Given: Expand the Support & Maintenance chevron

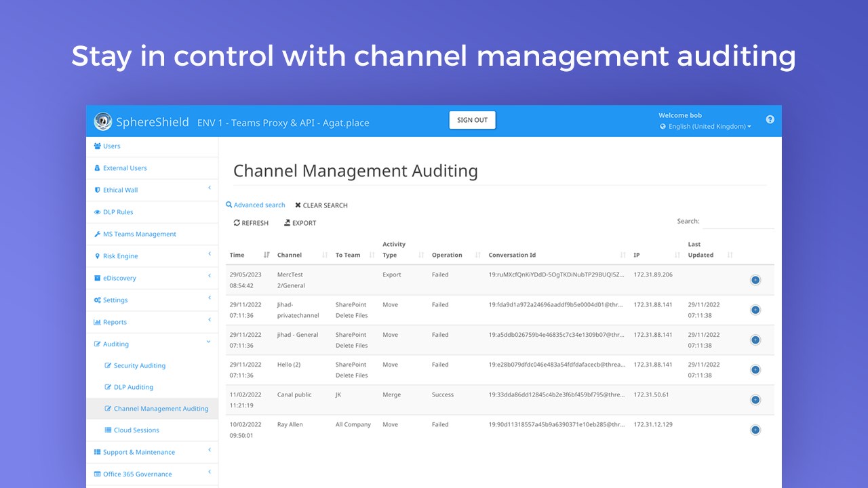Looking at the screenshot, I should click(x=210, y=450).
